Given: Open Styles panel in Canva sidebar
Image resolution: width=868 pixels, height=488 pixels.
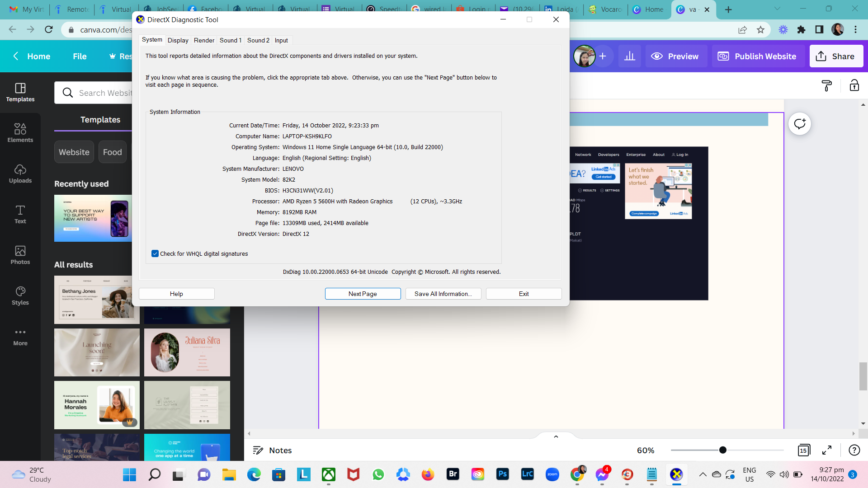Looking at the screenshot, I should point(20,296).
